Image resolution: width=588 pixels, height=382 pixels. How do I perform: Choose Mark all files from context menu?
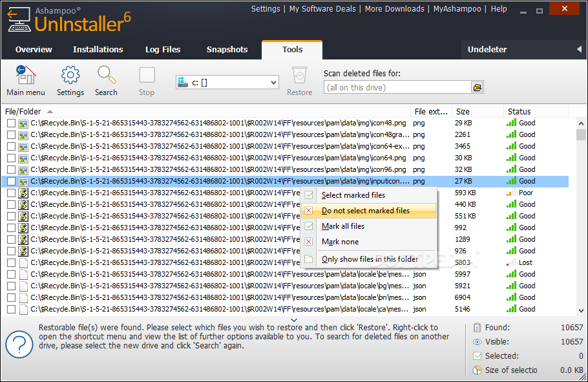click(x=368, y=226)
